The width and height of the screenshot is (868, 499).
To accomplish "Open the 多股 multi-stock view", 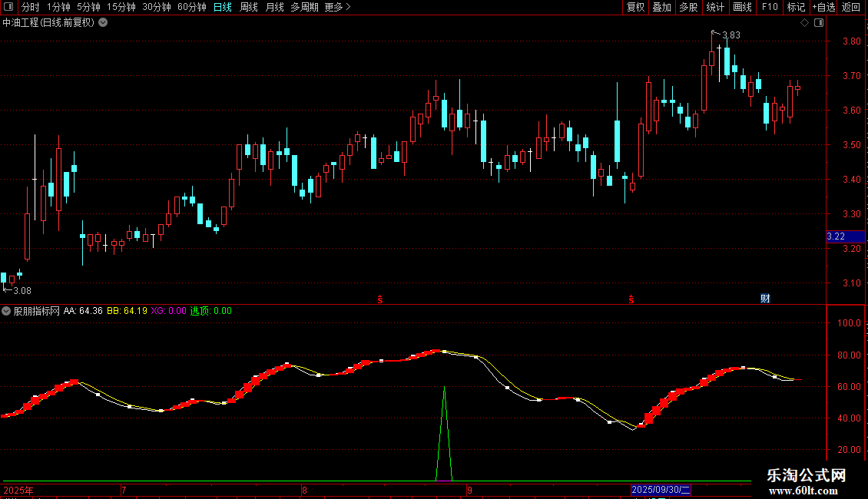I will click(689, 7).
